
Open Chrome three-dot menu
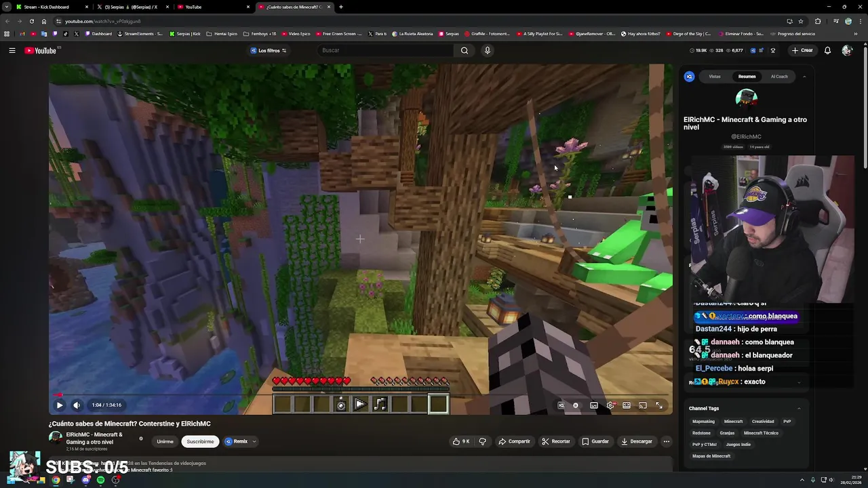point(859,21)
